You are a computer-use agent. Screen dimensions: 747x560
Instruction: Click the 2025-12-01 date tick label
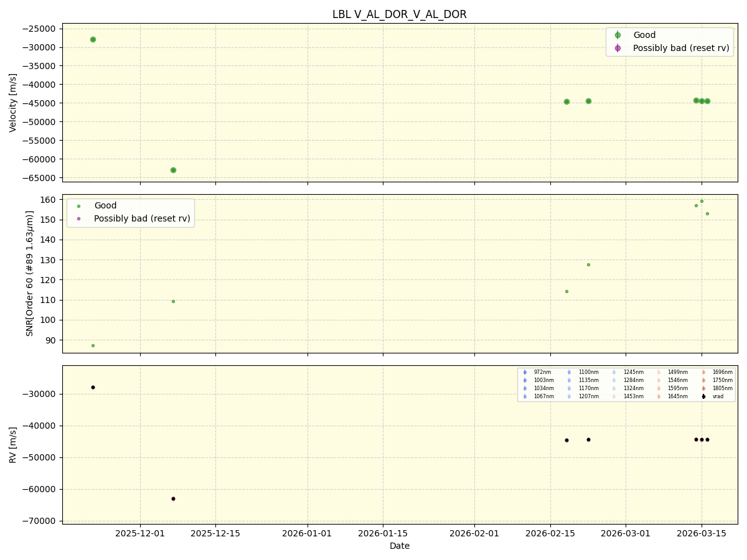[x=140, y=533]
